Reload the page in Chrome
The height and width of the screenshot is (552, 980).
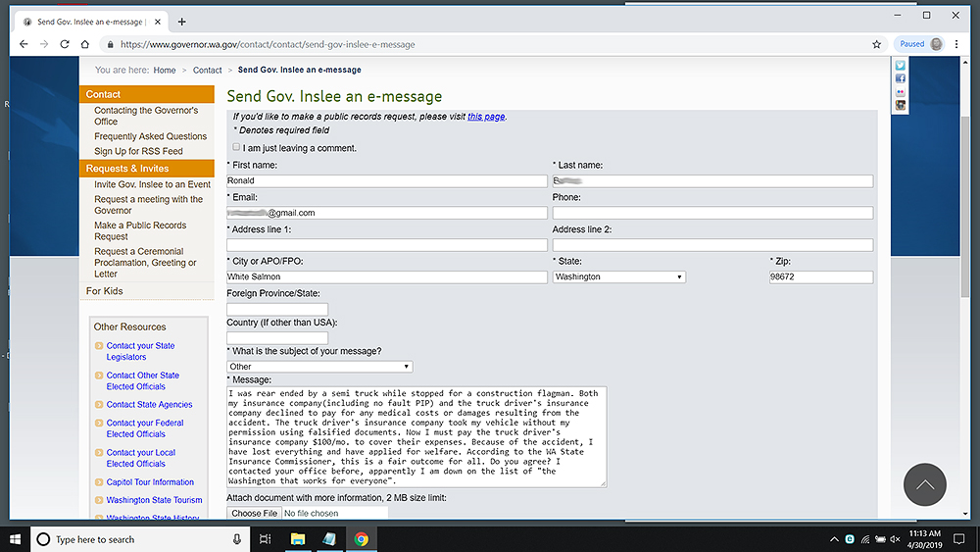(x=65, y=44)
